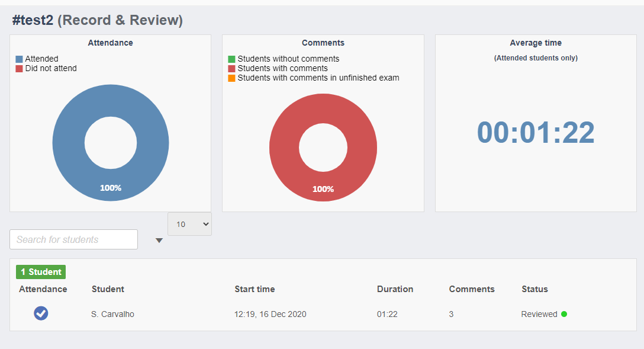
Task: Sort by the Duration column header
Action: [395, 289]
